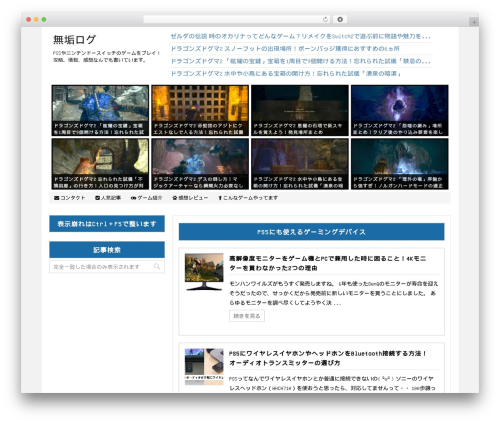
Task: Open the 水中や小島にある宝箱 header link
Action: (x=286, y=73)
